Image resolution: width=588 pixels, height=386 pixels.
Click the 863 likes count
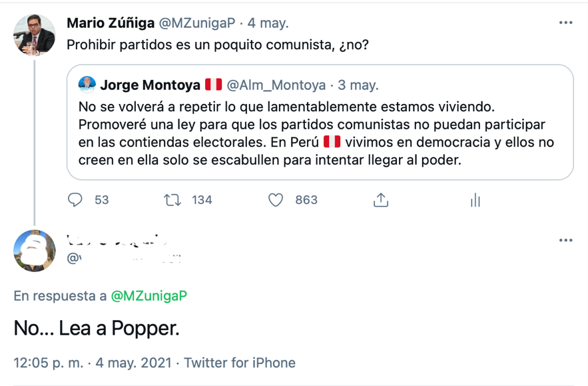pyautogui.click(x=306, y=200)
